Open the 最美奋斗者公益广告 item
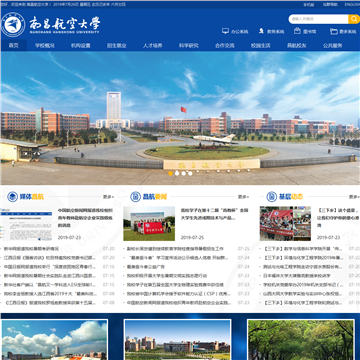 coord(146,267)
